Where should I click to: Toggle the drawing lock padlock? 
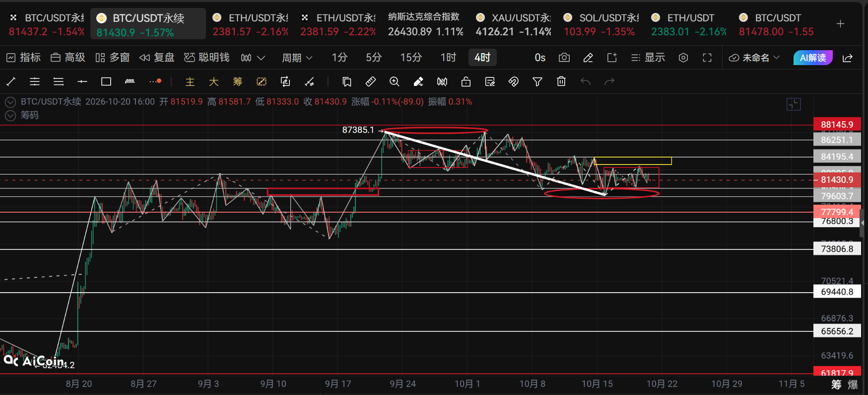pos(466,81)
